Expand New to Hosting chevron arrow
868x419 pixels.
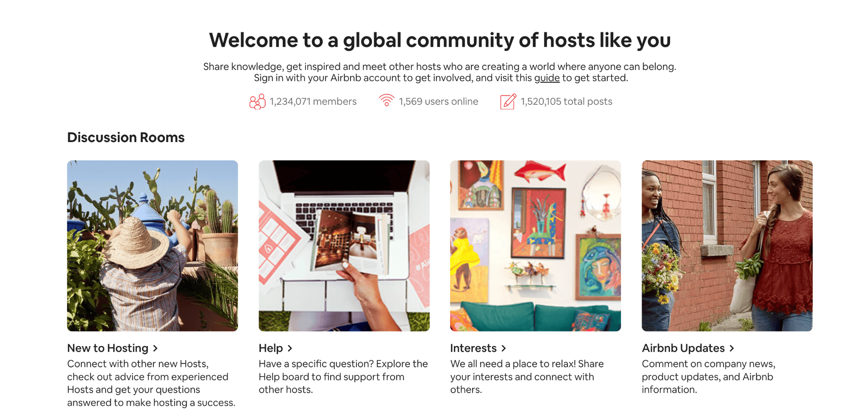click(x=156, y=349)
